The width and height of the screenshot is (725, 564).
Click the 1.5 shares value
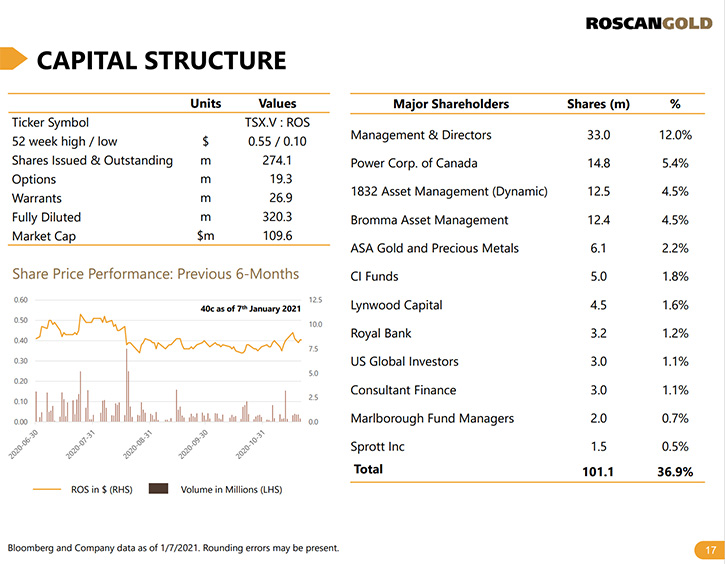pyautogui.click(x=598, y=447)
